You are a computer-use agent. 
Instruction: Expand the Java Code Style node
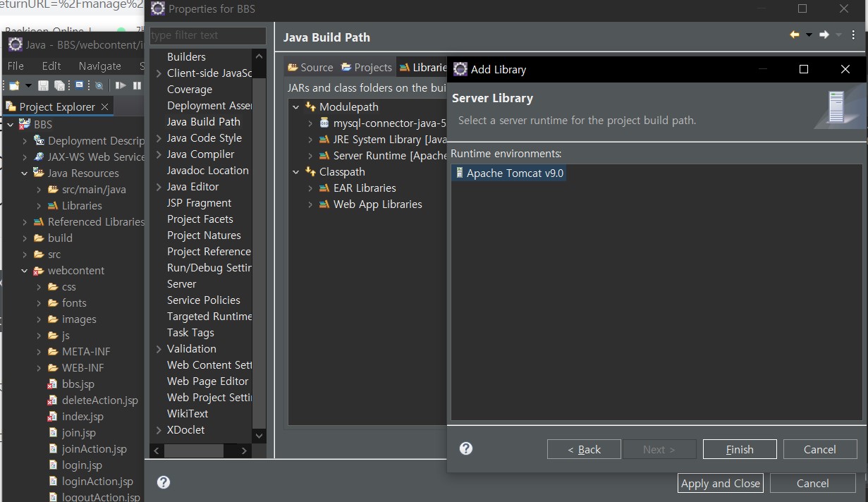pos(159,138)
